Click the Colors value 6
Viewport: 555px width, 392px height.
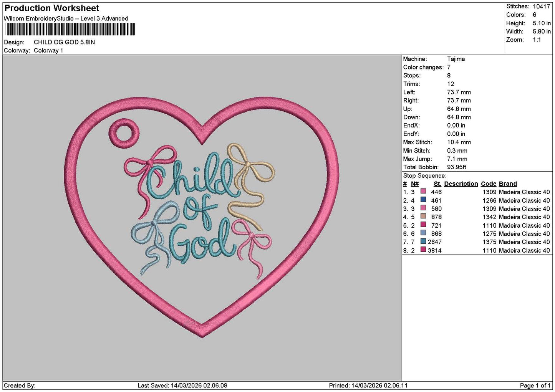pos(535,15)
